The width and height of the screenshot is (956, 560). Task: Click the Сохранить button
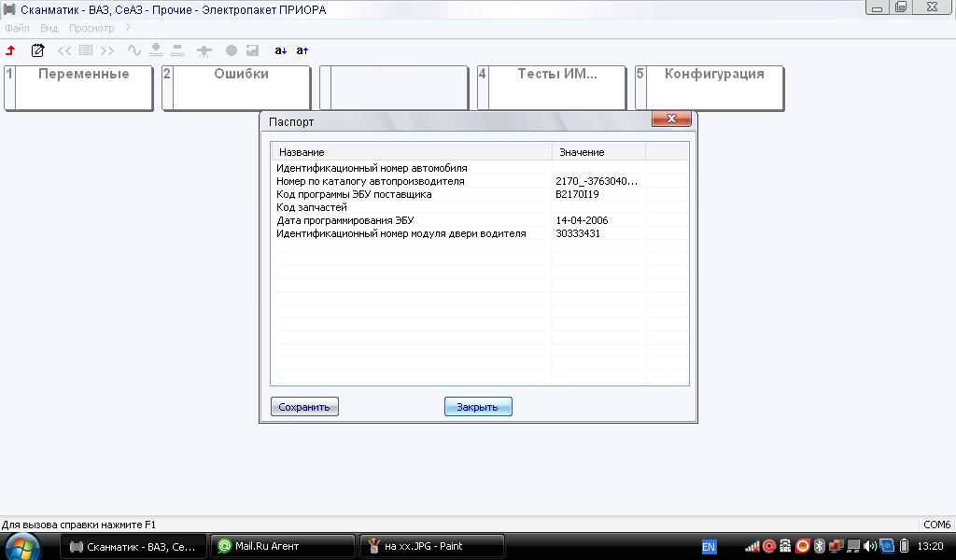304,406
